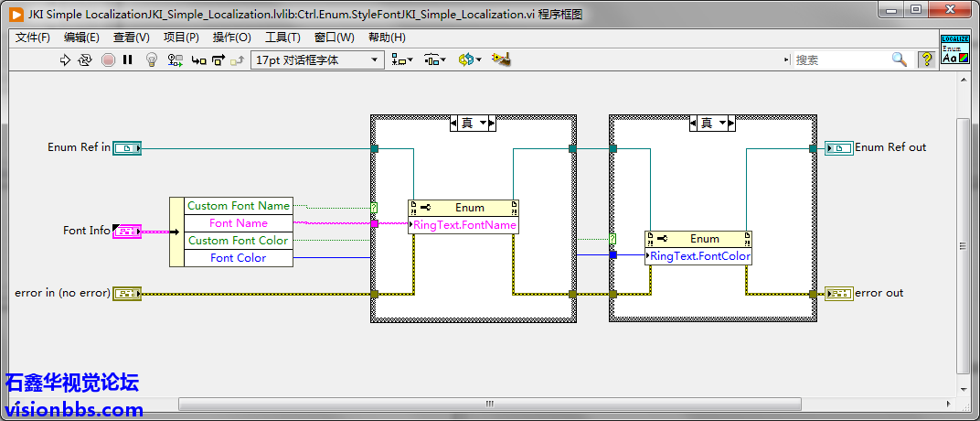Click the VI icon in top-right corner

point(954,49)
